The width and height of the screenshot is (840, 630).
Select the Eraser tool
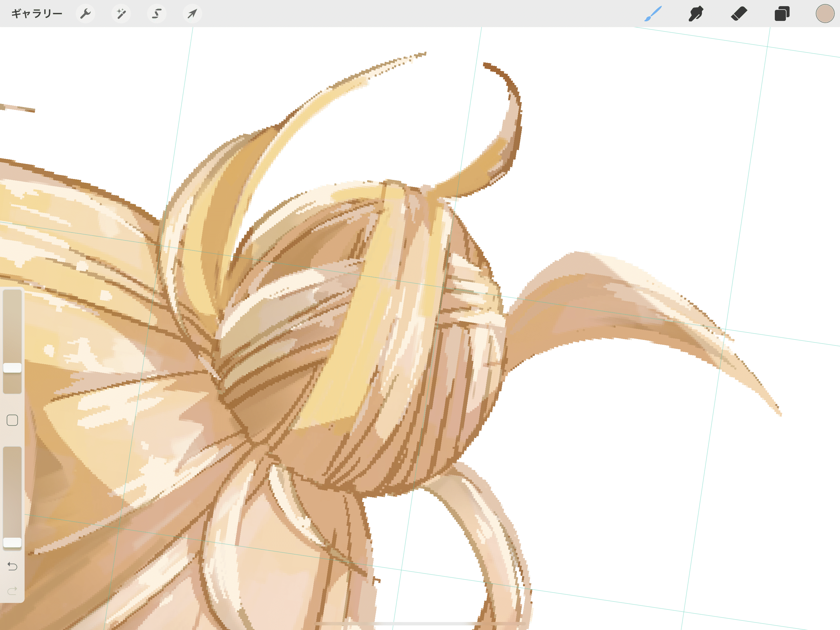click(739, 14)
